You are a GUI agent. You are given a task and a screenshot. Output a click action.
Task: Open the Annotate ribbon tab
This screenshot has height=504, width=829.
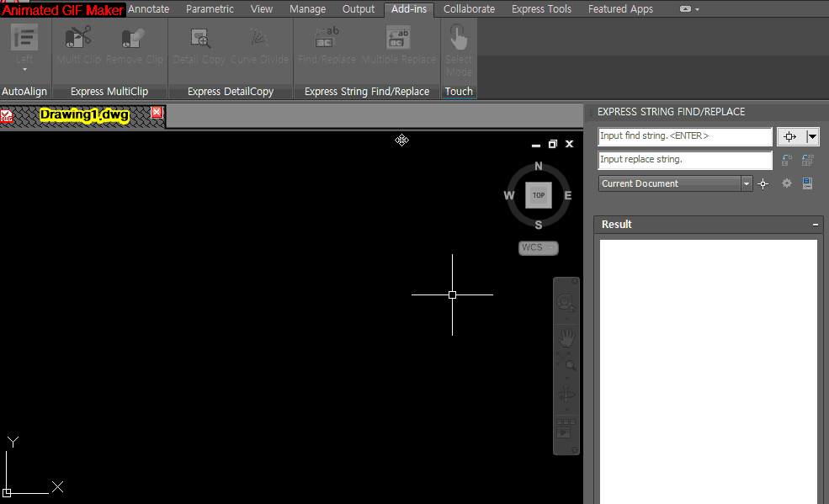pyautogui.click(x=149, y=9)
